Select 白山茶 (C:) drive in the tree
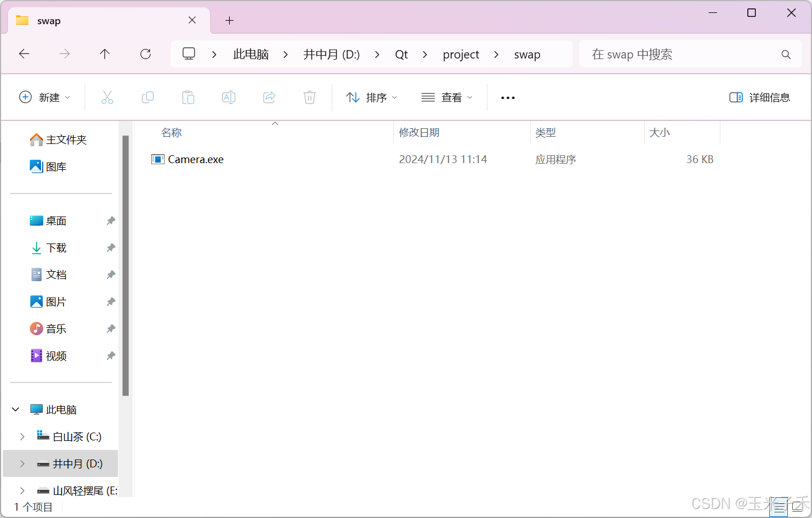The image size is (812, 518). tap(69, 436)
